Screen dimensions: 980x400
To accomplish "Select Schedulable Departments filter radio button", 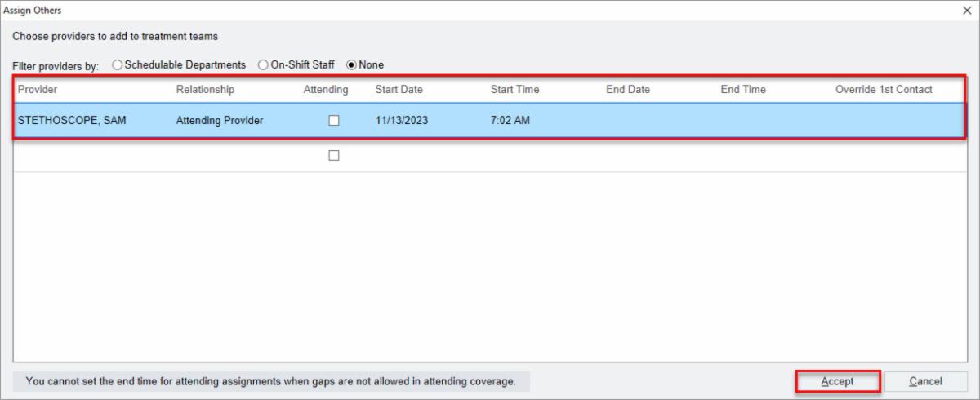I will [118, 64].
